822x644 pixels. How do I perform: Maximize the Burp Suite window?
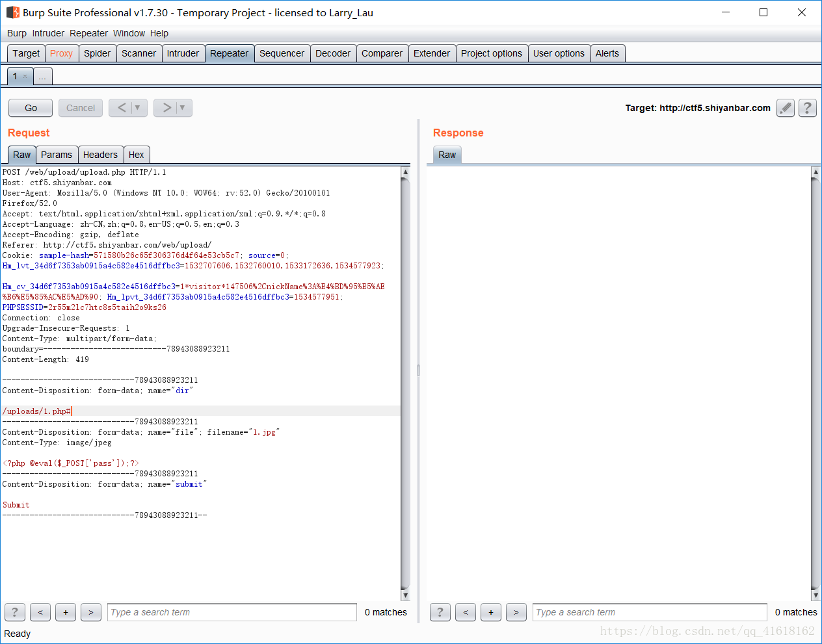coord(763,12)
